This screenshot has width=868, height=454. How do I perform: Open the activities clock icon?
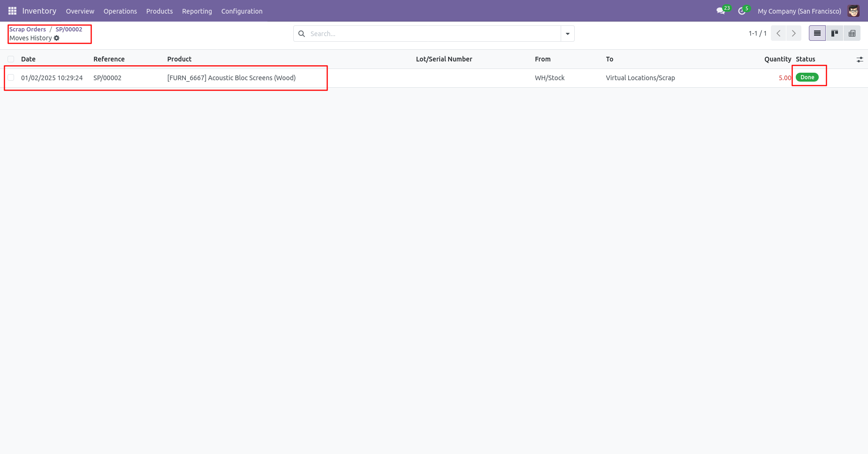(x=742, y=11)
